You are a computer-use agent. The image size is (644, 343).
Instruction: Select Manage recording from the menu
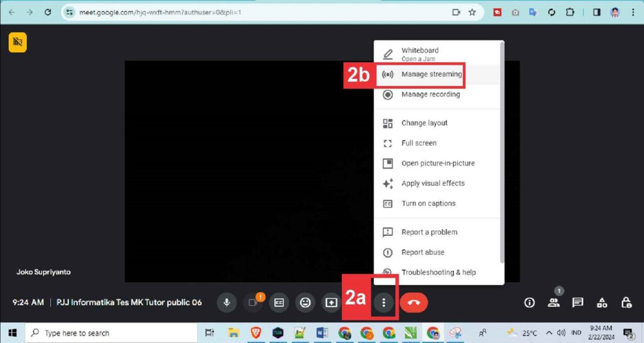pos(430,94)
